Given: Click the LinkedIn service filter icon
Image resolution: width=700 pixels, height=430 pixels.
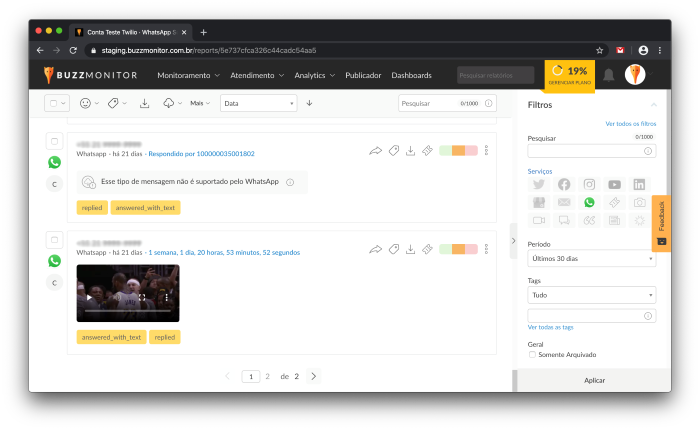Looking at the screenshot, I should [639, 185].
